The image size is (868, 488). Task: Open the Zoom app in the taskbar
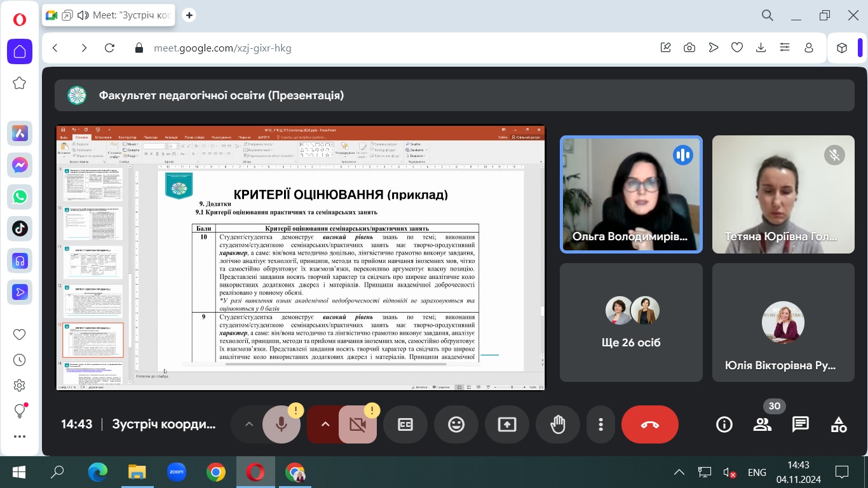(176, 472)
